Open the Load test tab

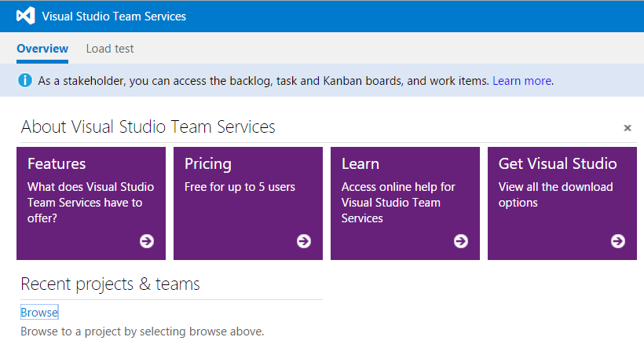(x=110, y=49)
